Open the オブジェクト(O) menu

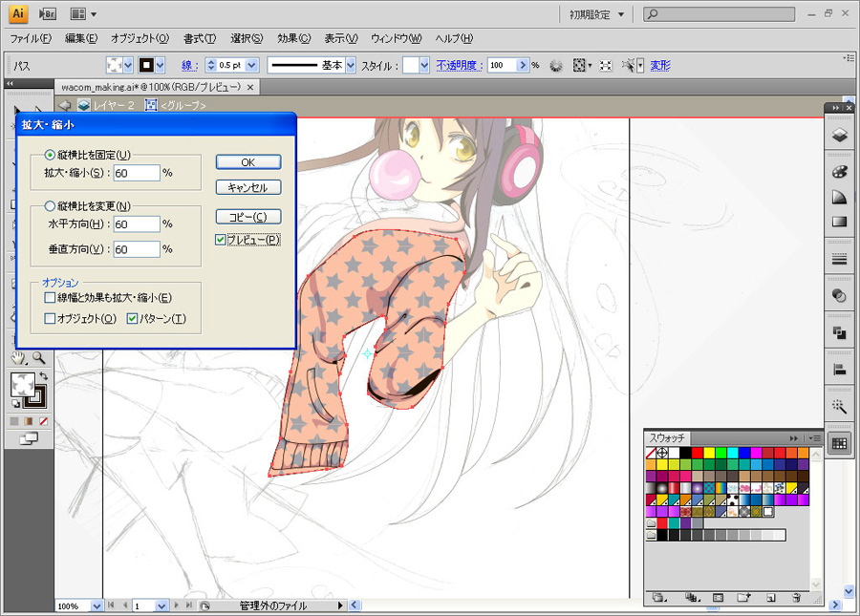[140, 38]
